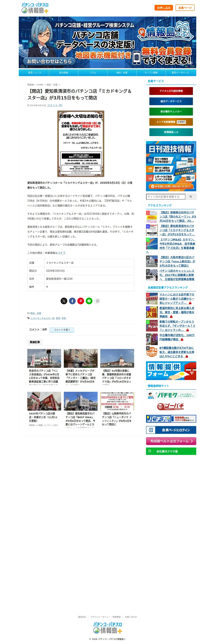The height and width of the screenshot is (644, 215).
Task: Open the 日刊遊技情報 sidebar banner
Action: pyautogui.click(x=171, y=166)
